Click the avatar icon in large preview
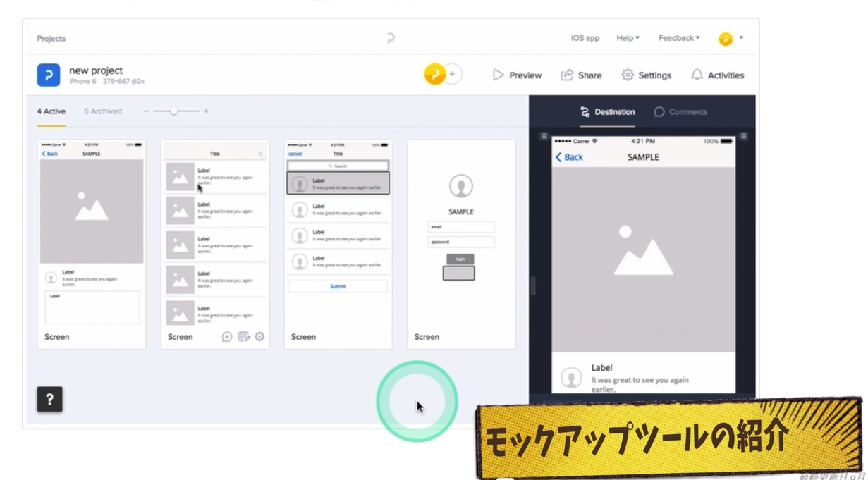Image resolution: width=868 pixels, height=480 pixels. (571, 378)
